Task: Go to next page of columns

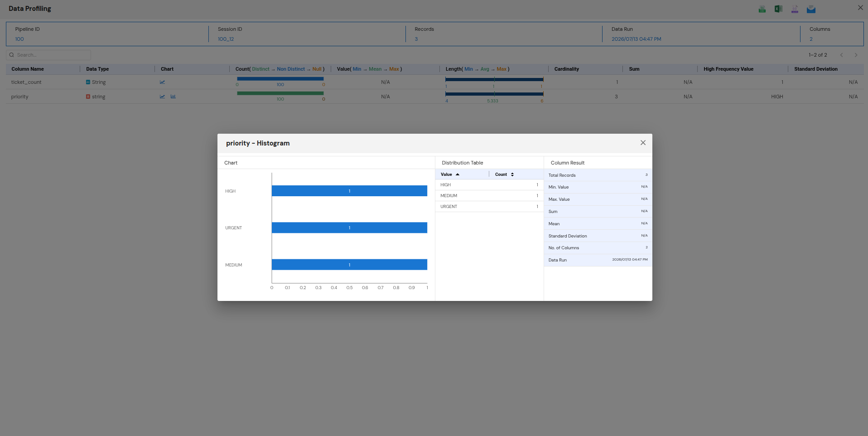Action: coord(856,55)
